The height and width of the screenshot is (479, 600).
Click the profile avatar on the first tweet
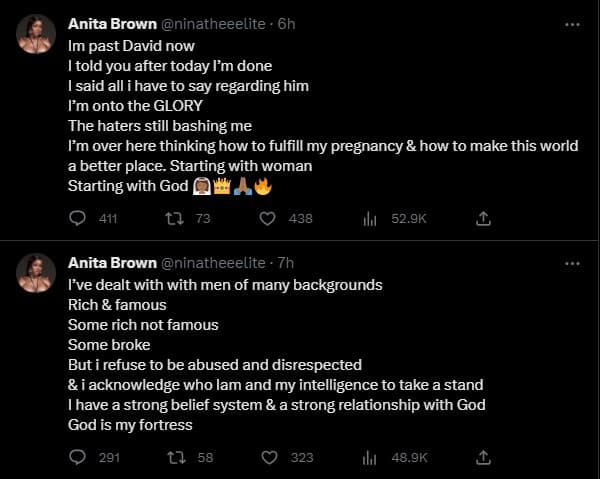pyautogui.click(x=37, y=35)
